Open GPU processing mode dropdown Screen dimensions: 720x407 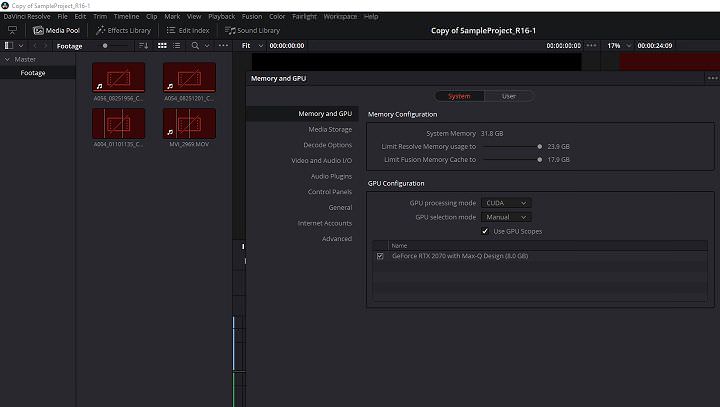[x=506, y=203]
